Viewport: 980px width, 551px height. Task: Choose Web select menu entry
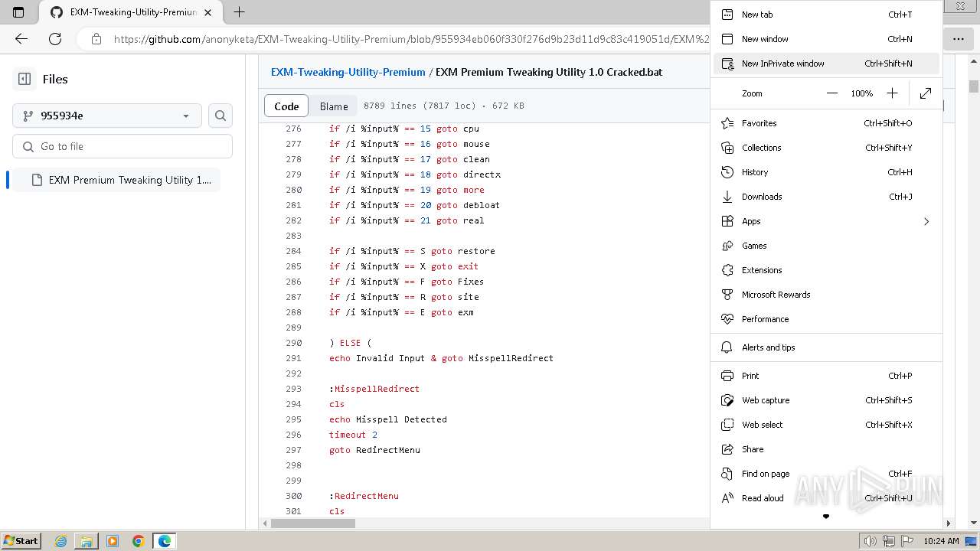pyautogui.click(x=826, y=425)
